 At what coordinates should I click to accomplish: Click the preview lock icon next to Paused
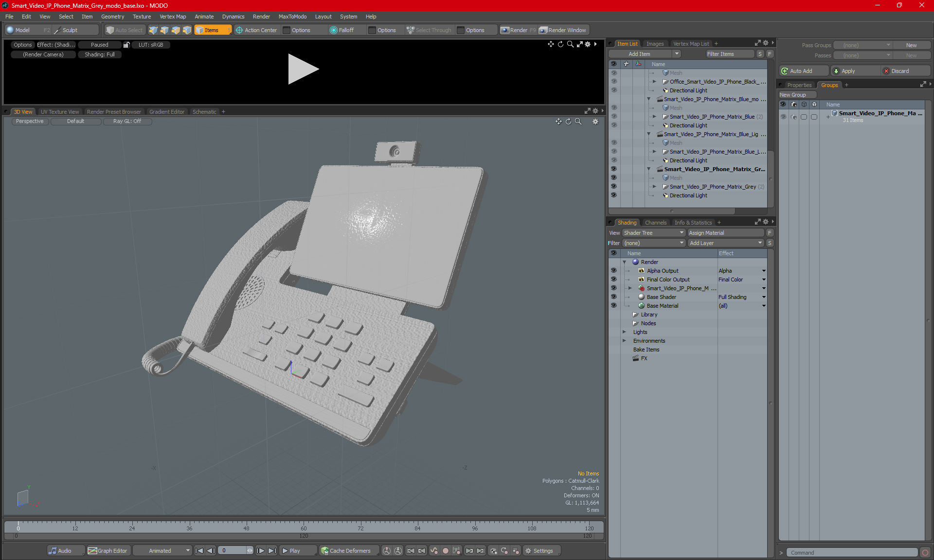pyautogui.click(x=126, y=45)
